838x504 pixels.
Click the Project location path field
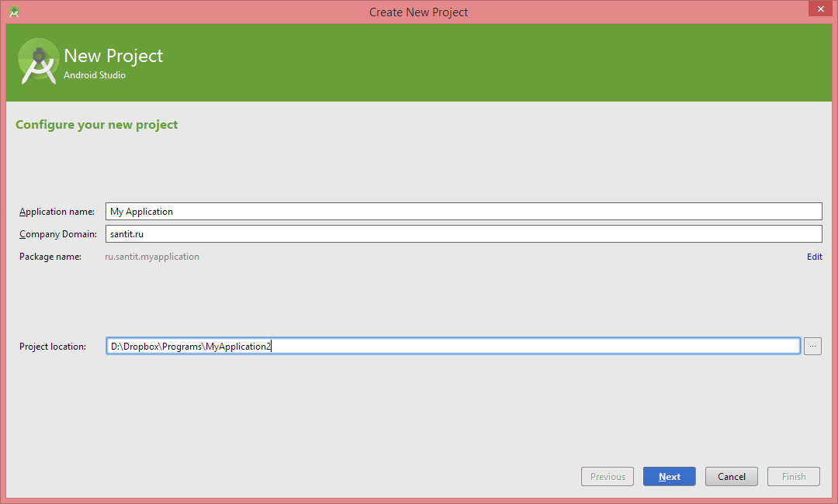click(453, 346)
